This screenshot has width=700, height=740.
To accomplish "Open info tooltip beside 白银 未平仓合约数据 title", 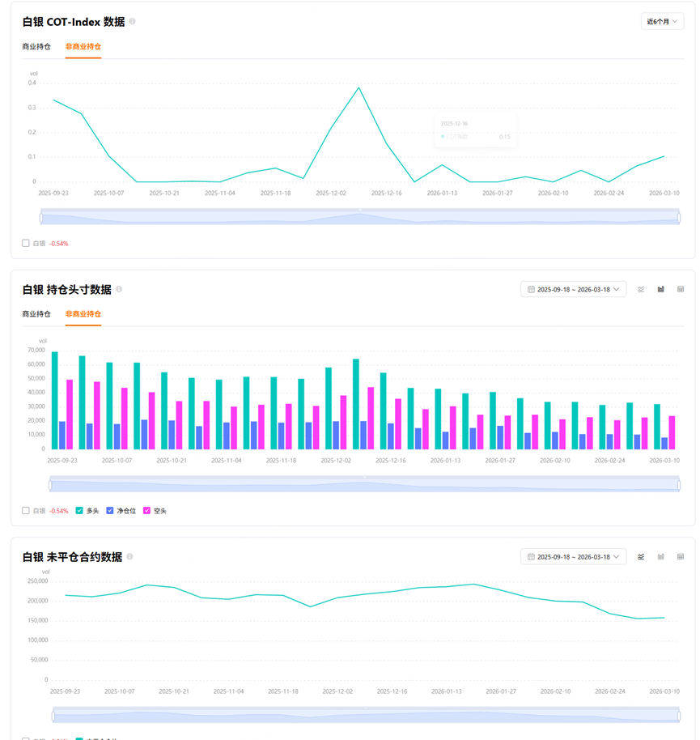I will [x=130, y=557].
